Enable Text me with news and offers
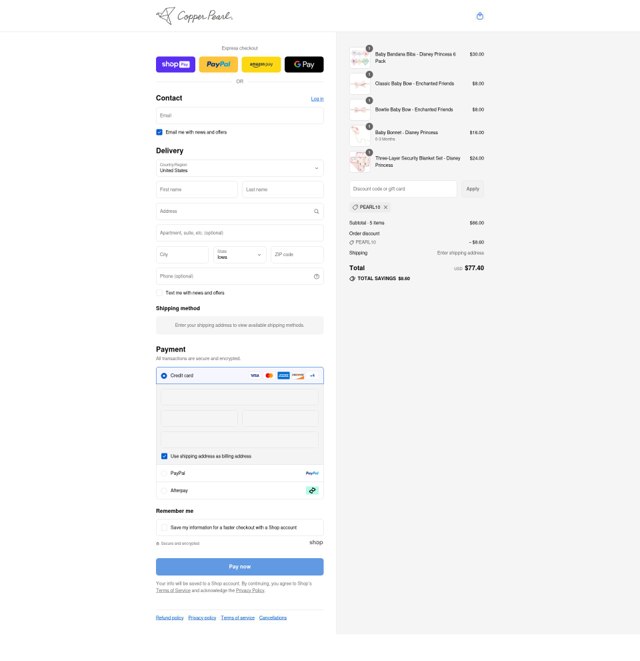 point(159,293)
